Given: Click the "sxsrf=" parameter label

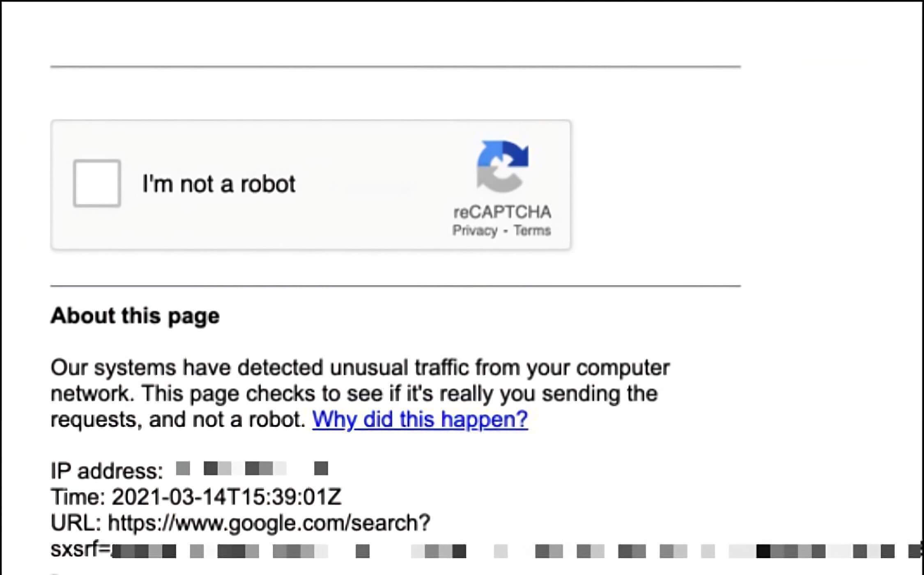Looking at the screenshot, I should [80, 549].
